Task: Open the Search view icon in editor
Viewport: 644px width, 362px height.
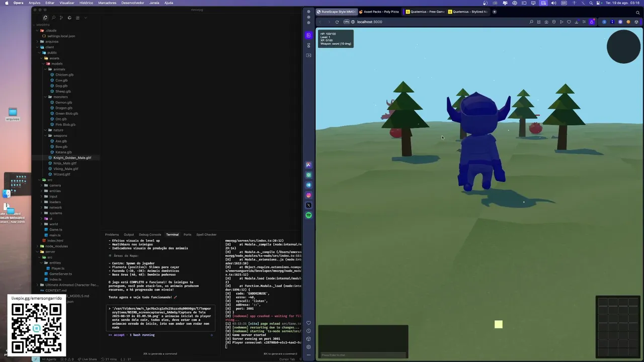Action: click(x=53, y=18)
